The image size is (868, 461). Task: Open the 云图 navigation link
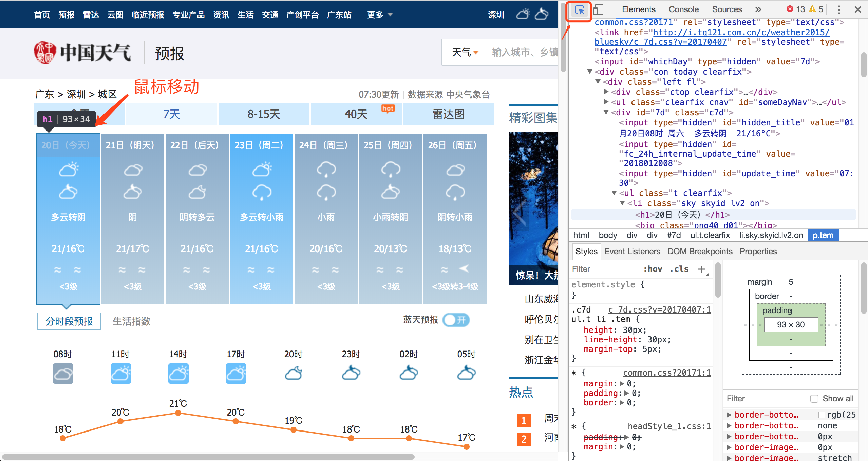(x=115, y=15)
